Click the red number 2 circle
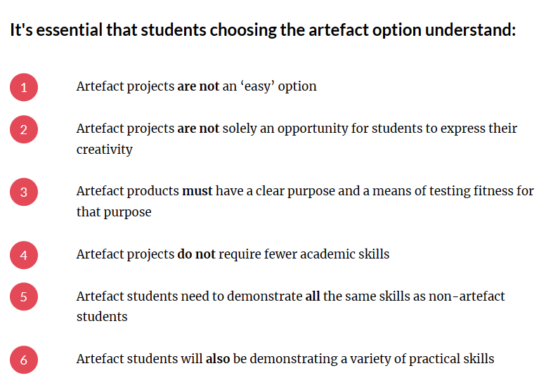Viewport: 546px width, 392px height. point(24,129)
